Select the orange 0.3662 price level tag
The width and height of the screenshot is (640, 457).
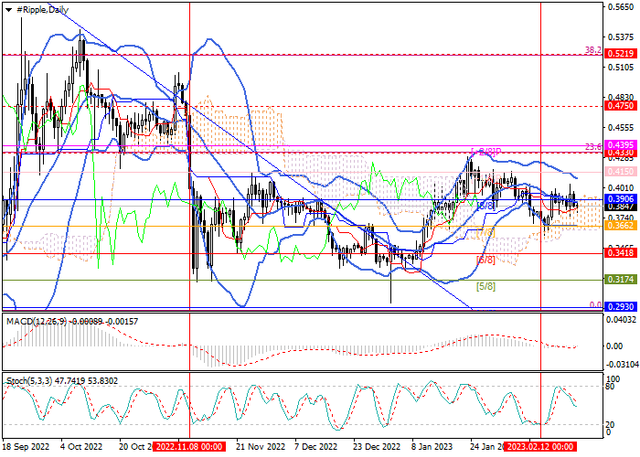pos(620,226)
